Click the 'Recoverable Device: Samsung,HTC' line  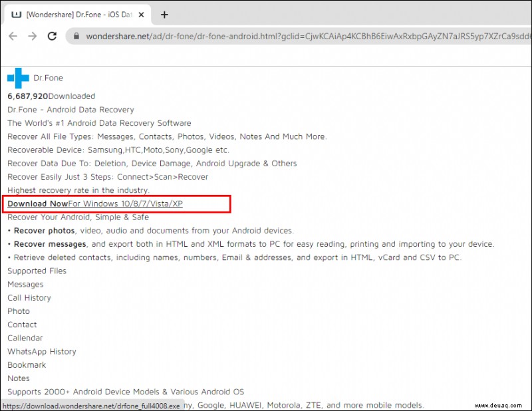118,150
